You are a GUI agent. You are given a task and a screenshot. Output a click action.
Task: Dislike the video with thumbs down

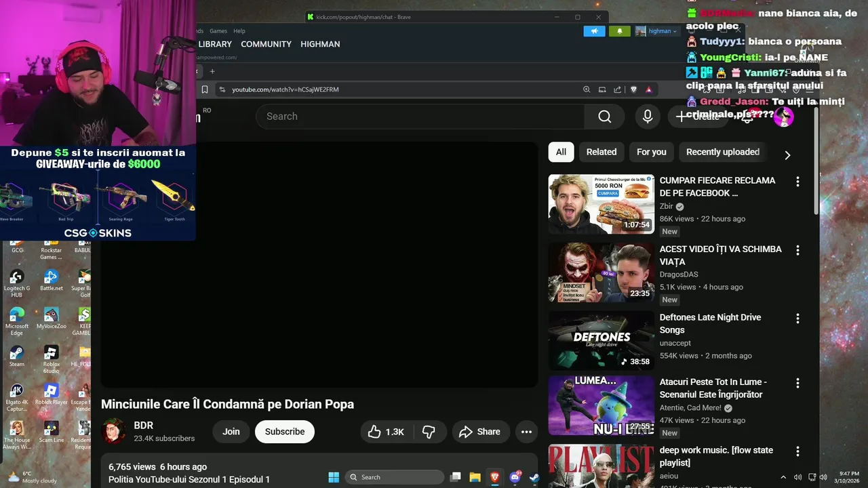point(429,432)
